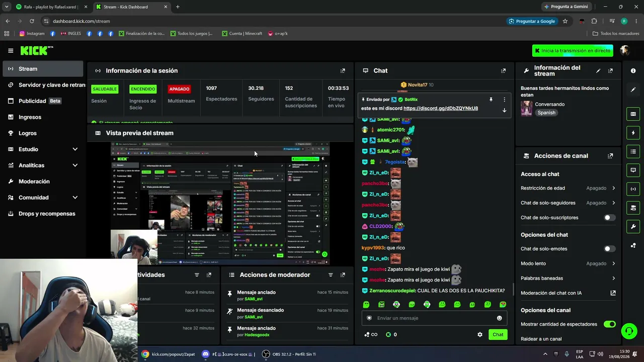Click Inicia la transmisión en directo button
Image resolution: width=644 pixels, height=362 pixels.
pyautogui.click(x=573, y=51)
